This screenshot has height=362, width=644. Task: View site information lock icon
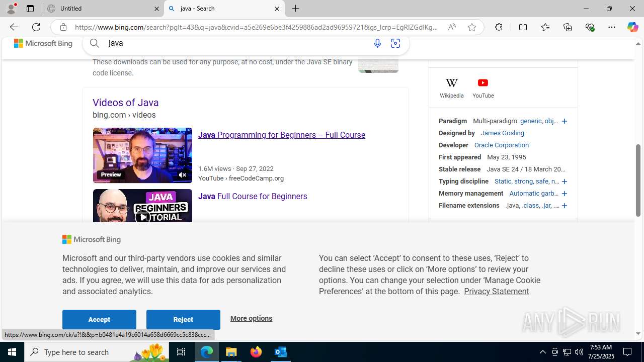click(63, 27)
